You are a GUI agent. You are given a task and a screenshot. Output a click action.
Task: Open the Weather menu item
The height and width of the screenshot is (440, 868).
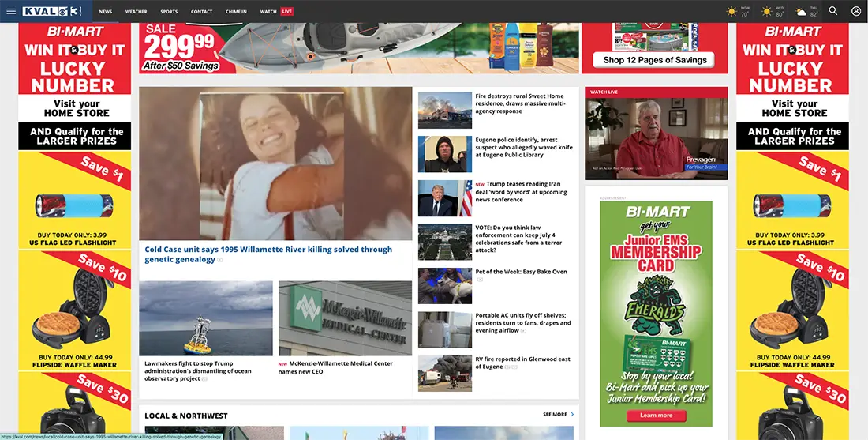click(137, 11)
